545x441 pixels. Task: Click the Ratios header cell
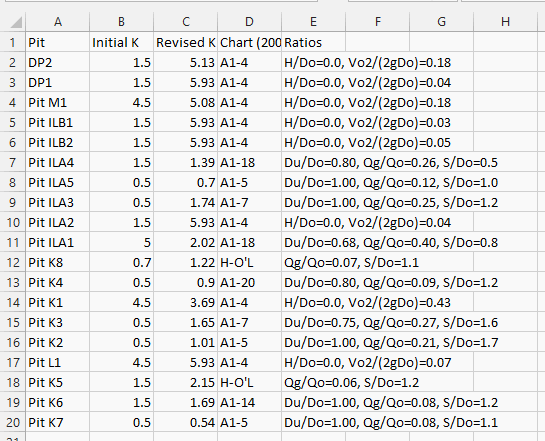click(x=314, y=42)
